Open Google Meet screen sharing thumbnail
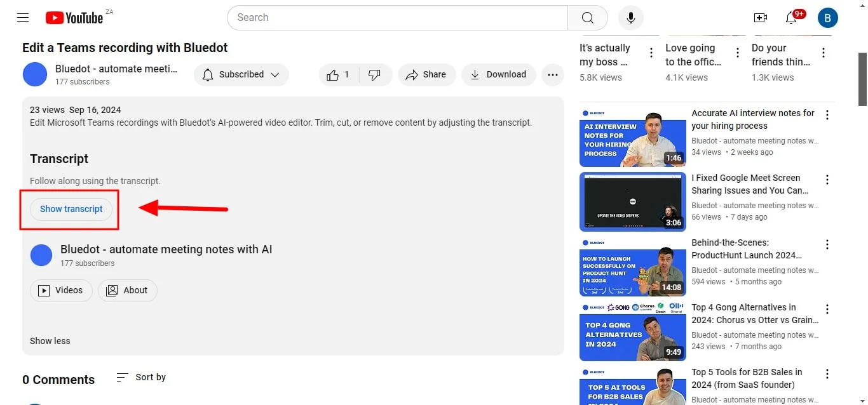Image resolution: width=868 pixels, height=405 pixels. [x=633, y=202]
